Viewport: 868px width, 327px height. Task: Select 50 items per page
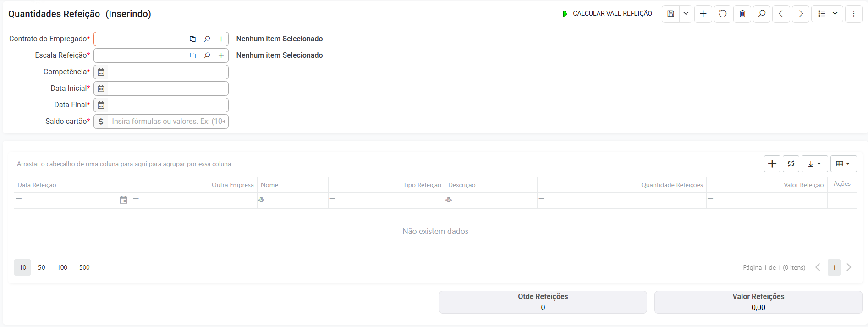(42, 267)
